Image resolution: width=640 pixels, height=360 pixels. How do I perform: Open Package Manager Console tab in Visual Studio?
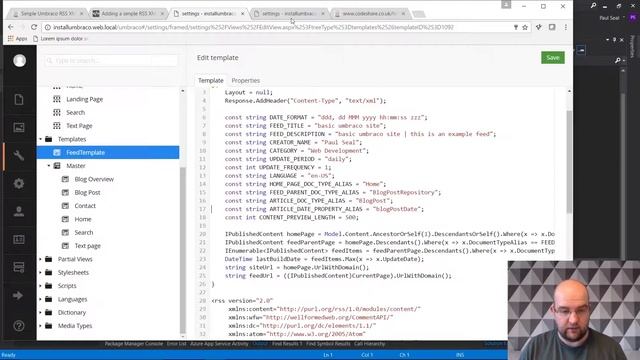pos(134,344)
